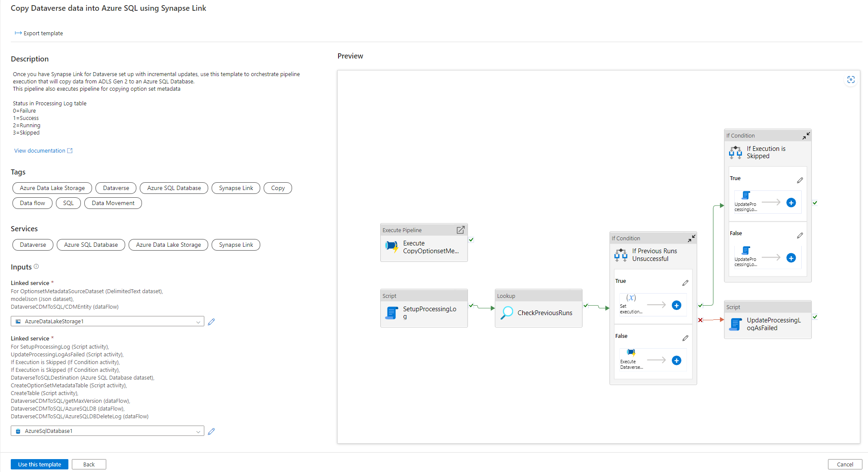Select Execute CopyOptionsetMe activity label

pyautogui.click(x=431, y=247)
